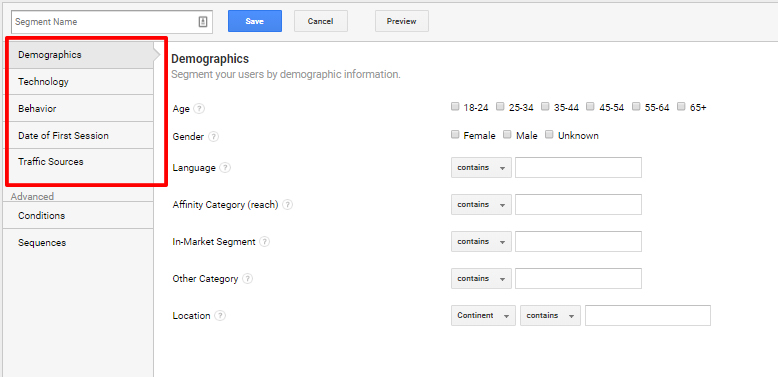Image resolution: width=778 pixels, height=377 pixels.
Task: Check the 65+ age checkbox
Action: click(x=681, y=106)
